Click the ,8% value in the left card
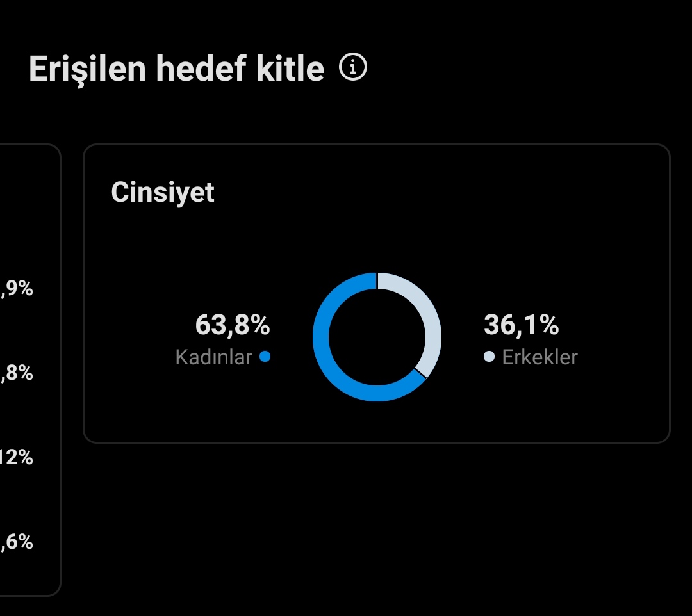This screenshot has width=692, height=616. pyautogui.click(x=16, y=373)
